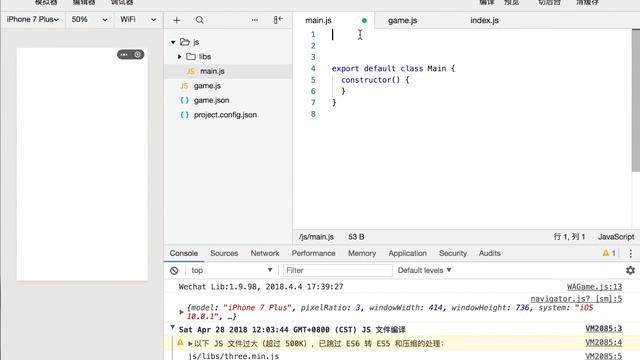Open DevTools more options vertical dots

[x=631, y=253]
